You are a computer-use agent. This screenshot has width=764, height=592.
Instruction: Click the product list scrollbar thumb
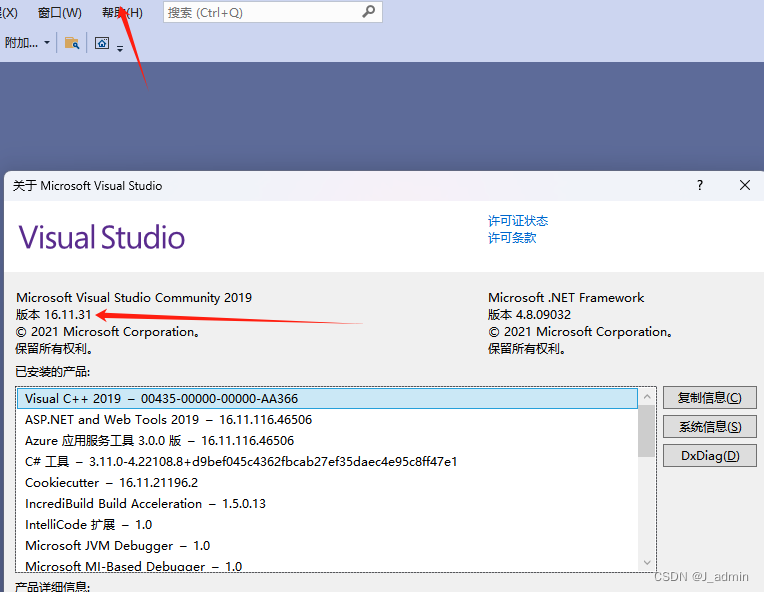coord(647,431)
